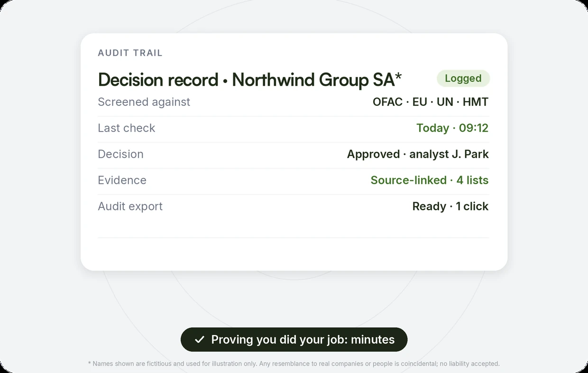Click the Proving you did your job pill
588x373 pixels.
click(294, 340)
